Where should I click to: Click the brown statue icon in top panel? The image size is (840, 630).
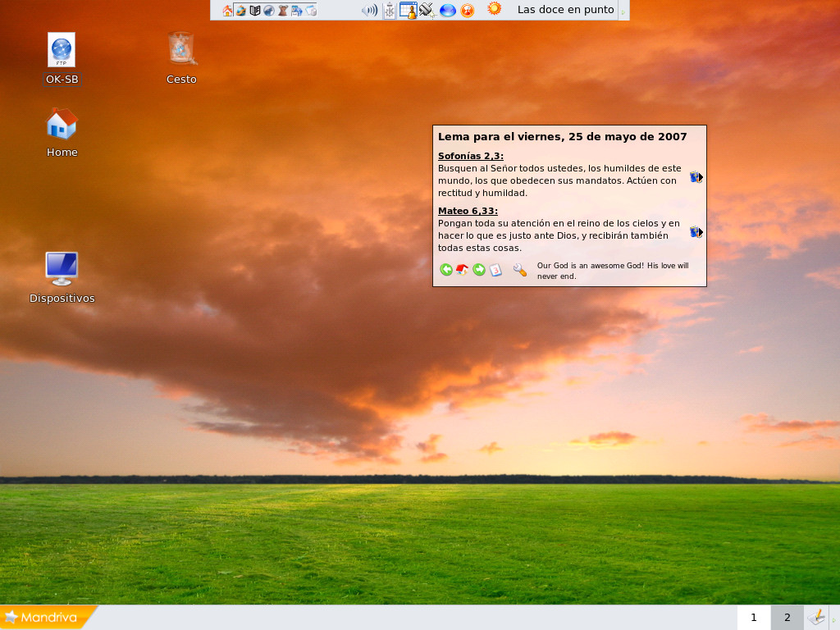point(283,11)
